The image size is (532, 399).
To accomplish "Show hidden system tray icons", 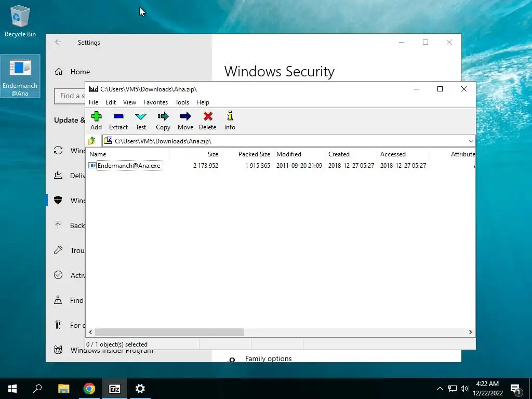I will point(440,389).
